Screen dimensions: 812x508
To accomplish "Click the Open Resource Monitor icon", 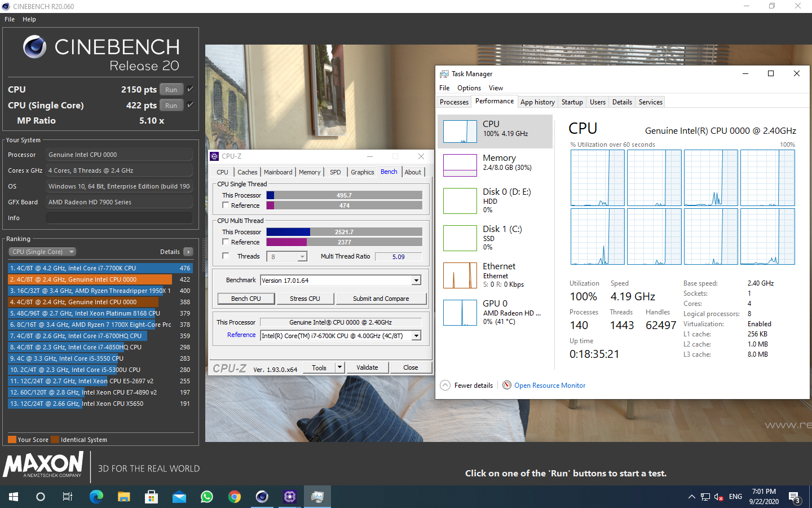I will pyautogui.click(x=506, y=386).
